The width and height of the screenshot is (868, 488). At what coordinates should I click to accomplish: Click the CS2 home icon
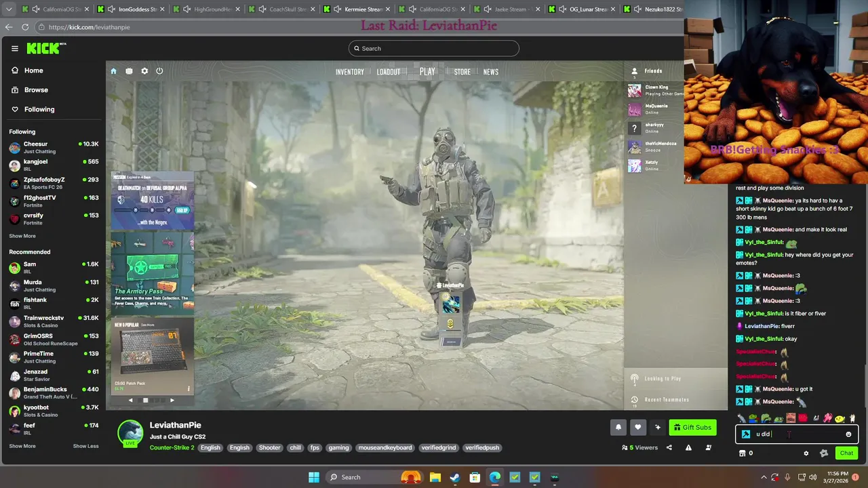pos(113,71)
